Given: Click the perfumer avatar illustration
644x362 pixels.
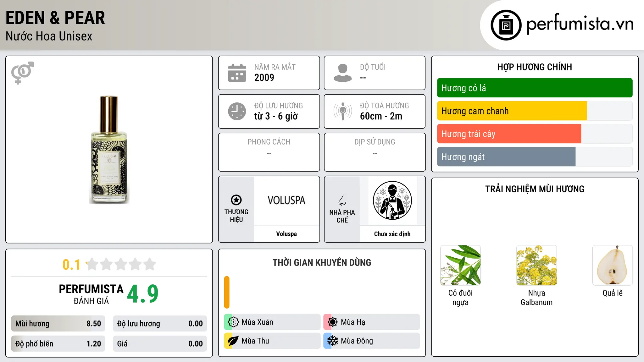Looking at the screenshot, I should (x=392, y=200).
